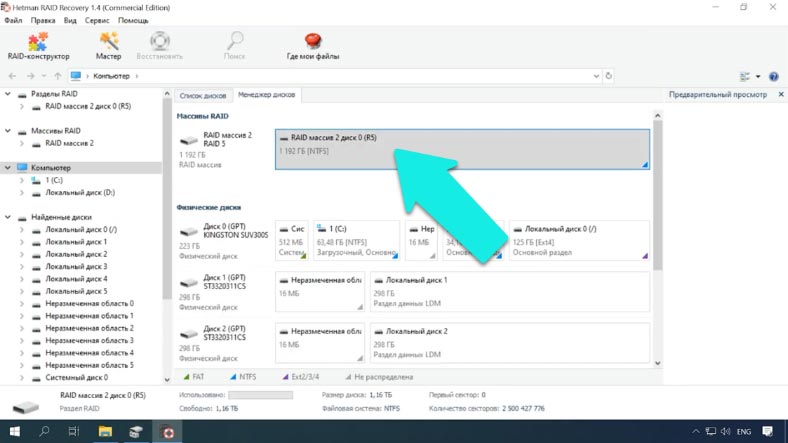The height and width of the screenshot is (443, 788).
Task: Expand Локальный диск (D:) tree node
Action: click(x=22, y=192)
